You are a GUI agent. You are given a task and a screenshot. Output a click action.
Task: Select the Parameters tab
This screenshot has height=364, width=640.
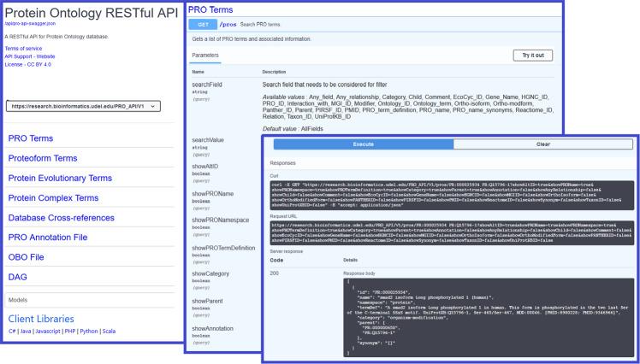coord(205,55)
